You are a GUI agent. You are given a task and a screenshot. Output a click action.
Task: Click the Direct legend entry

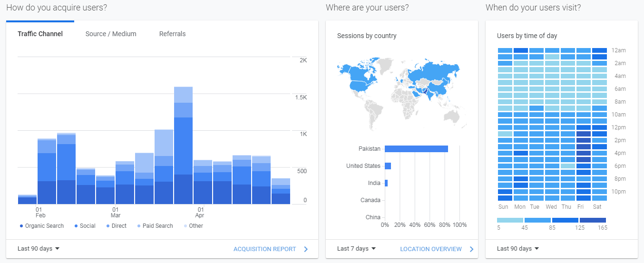[116, 226]
